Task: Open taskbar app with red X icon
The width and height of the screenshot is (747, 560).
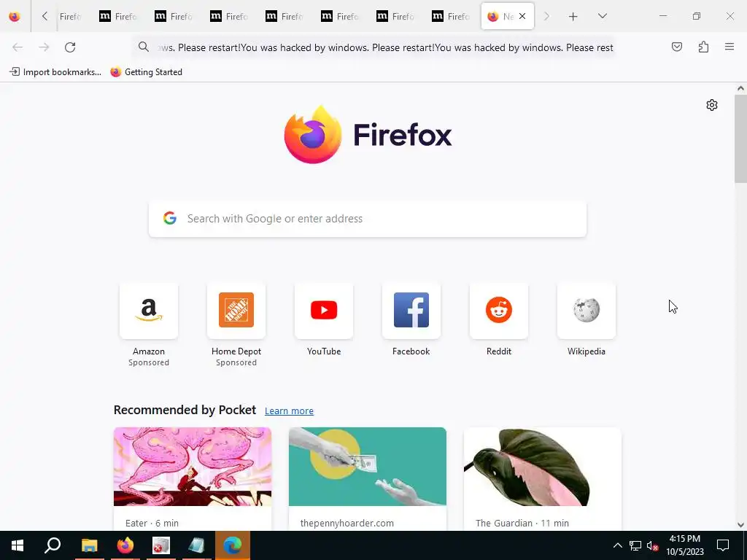Action: click(161, 545)
